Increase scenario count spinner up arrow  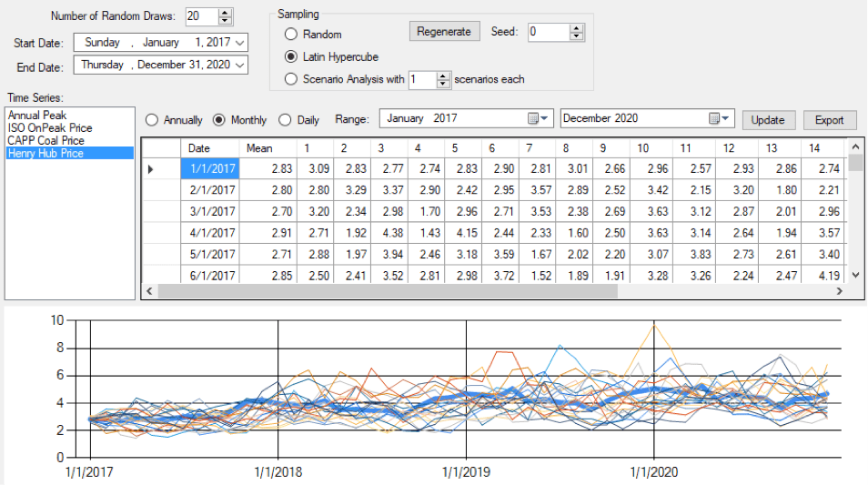[443, 76]
